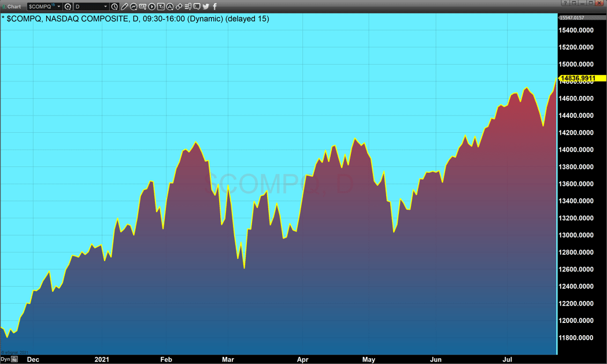Click the 2021 label on time axis
607x364 pixels.
(x=102, y=359)
